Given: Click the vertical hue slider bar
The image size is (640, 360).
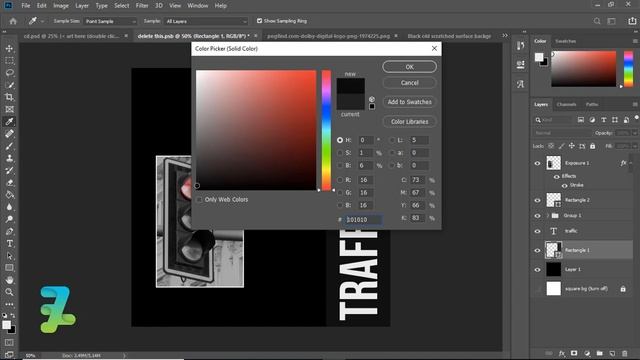Looking at the screenshot, I should [x=326, y=130].
